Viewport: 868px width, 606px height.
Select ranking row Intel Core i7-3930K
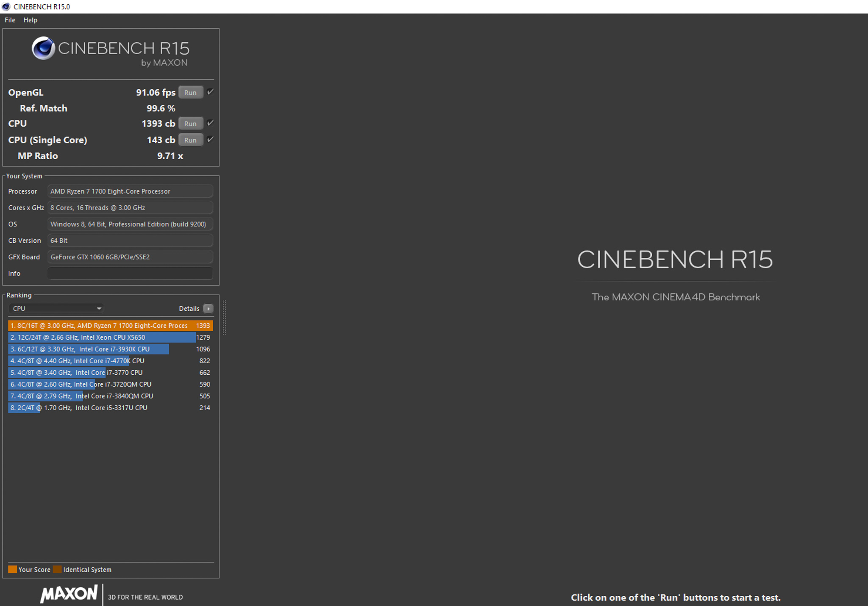110,349
